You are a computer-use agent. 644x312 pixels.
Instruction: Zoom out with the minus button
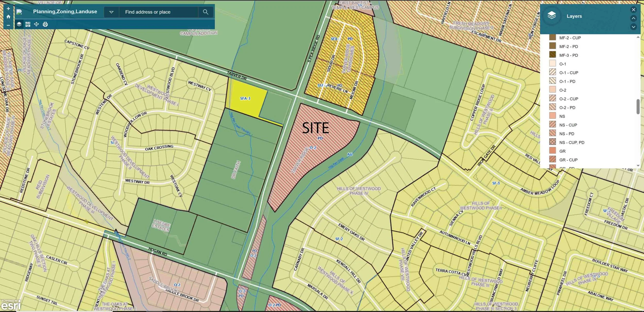click(x=8, y=25)
